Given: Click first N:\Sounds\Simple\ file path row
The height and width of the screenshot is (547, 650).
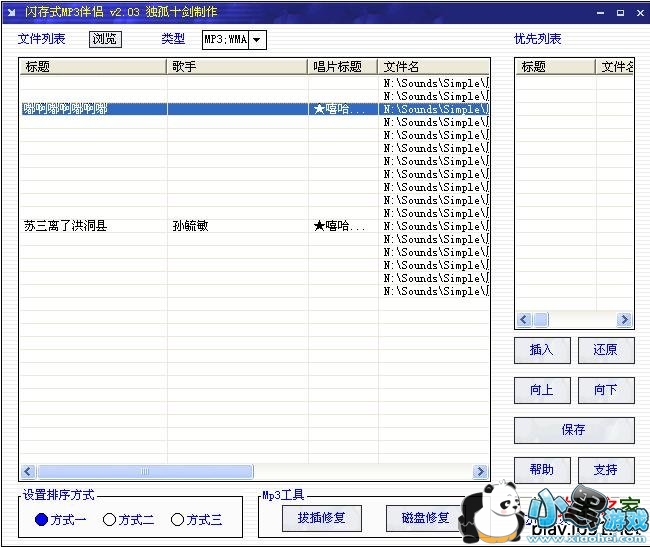Looking at the screenshot, I should [436, 83].
